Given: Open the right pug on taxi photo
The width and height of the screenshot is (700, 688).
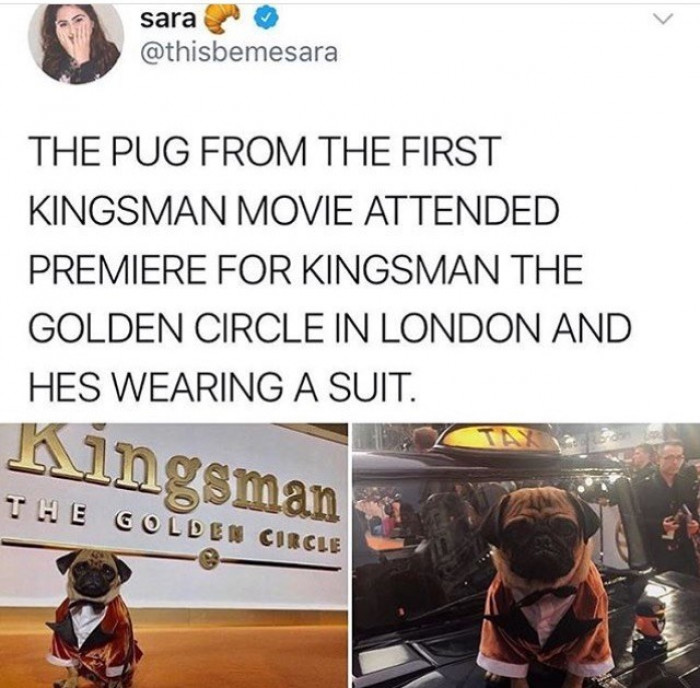Looking at the screenshot, I should pyautogui.click(x=526, y=555).
